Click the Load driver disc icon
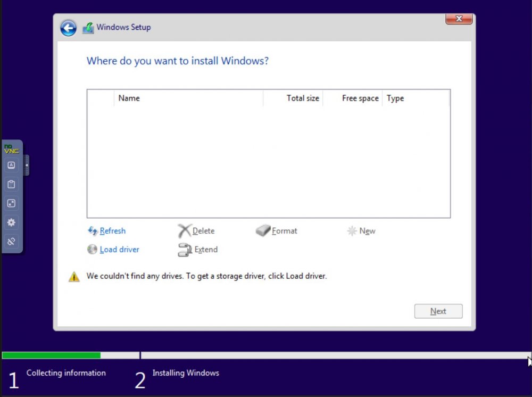 [92, 250]
